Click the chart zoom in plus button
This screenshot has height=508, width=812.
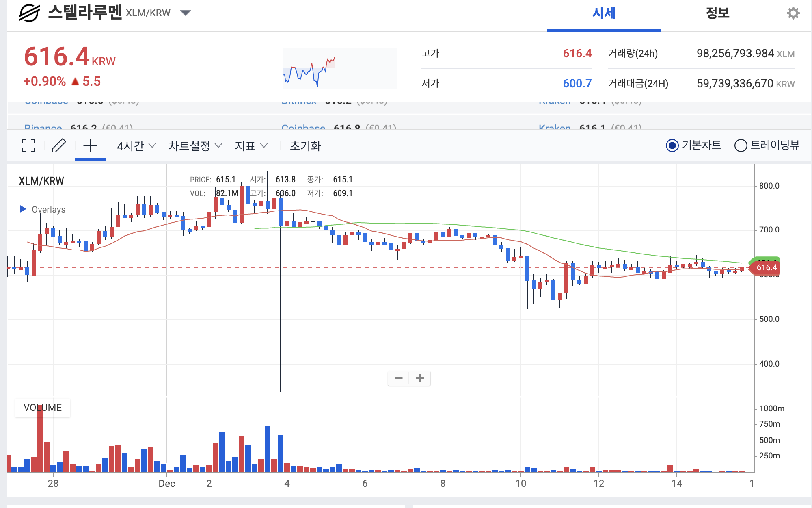(x=420, y=378)
